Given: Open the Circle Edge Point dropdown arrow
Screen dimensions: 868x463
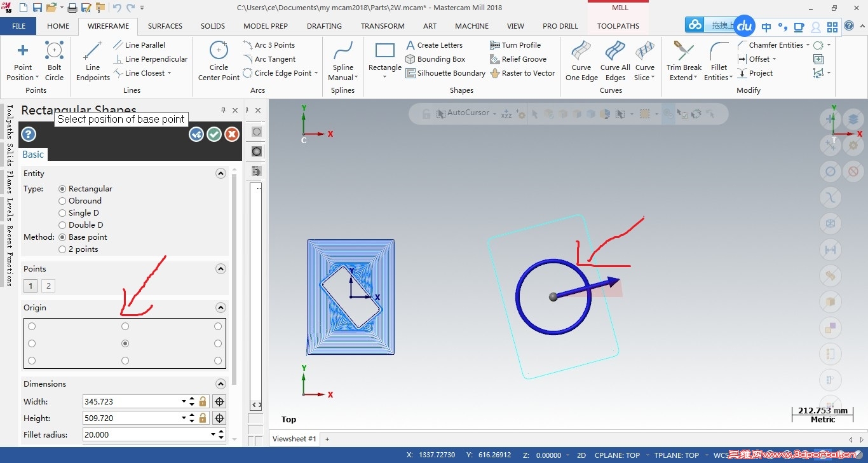Looking at the screenshot, I should point(316,73).
